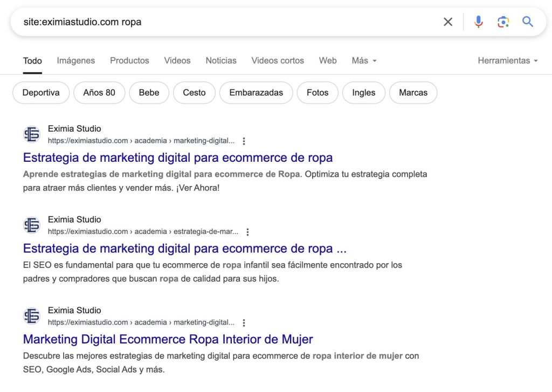
Task: Open 'Marketing Digital Ecommerce Ropa Interior de Mujer' link
Action: pyautogui.click(x=168, y=340)
